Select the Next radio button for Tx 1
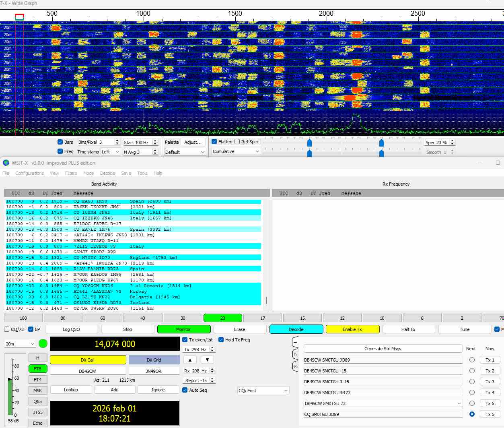The width and height of the screenshot is (504, 428). 472,360
